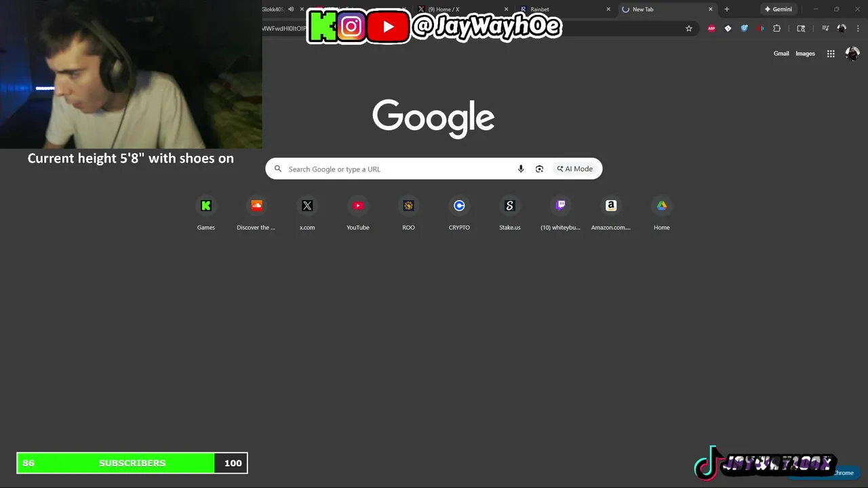Minimize the Chrome window
This screenshot has height=488, width=868.
pos(816,9)
